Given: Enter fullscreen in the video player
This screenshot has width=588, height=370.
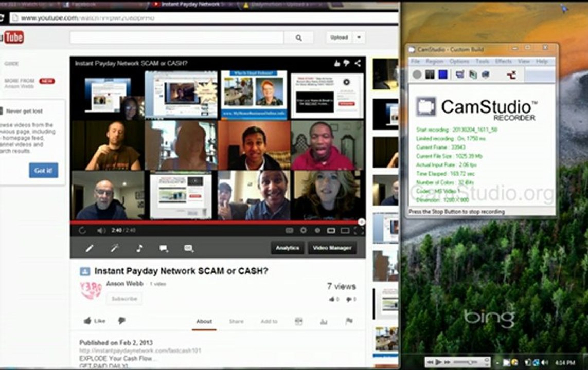Looking at the screenshot, I should 358,230.
